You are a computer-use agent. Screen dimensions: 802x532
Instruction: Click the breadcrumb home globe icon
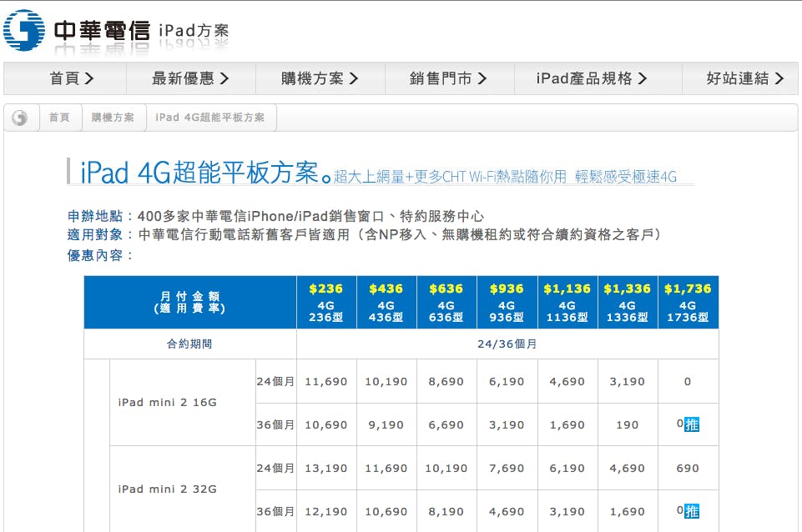pyautogui.click(x=19, y=118)
